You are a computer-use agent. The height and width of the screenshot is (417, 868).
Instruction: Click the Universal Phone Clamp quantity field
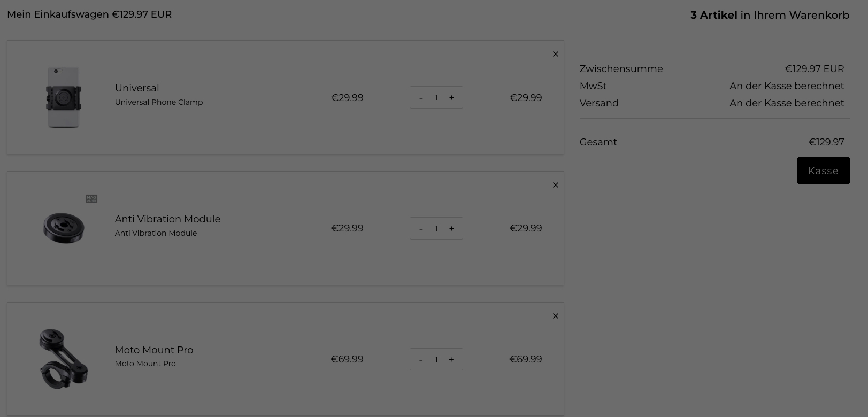click(436, 97)
